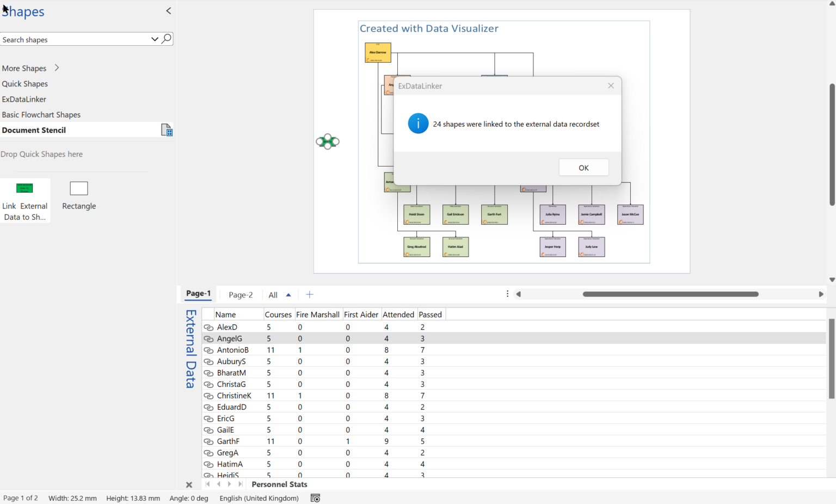Open the ExDataLinker stencil category
This screenshot has width=836, height=504.
(24, 99)
